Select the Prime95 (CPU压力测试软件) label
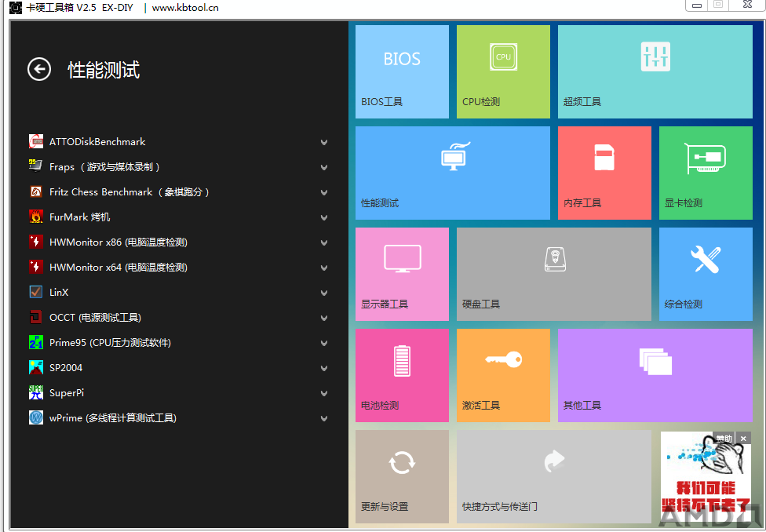The image size is (766, 532). (x=111, y=342)
